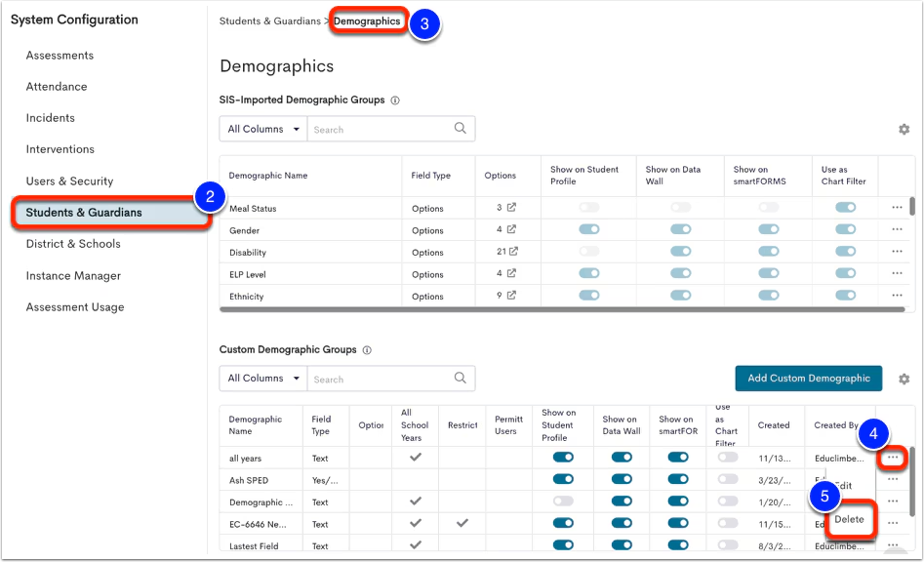Open All Columns dropdown in SIS-Imported section
The image size is (924, 562).
click(x=263, y=129)
